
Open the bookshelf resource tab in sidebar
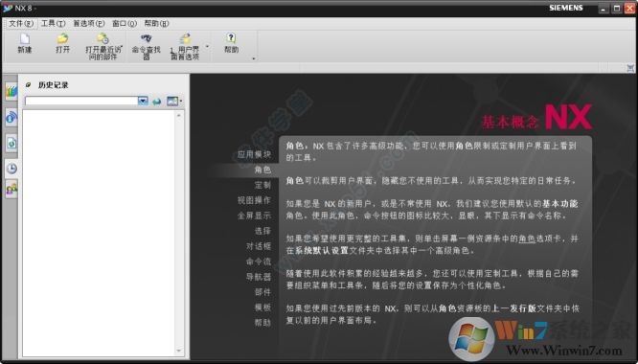(11, 91)
